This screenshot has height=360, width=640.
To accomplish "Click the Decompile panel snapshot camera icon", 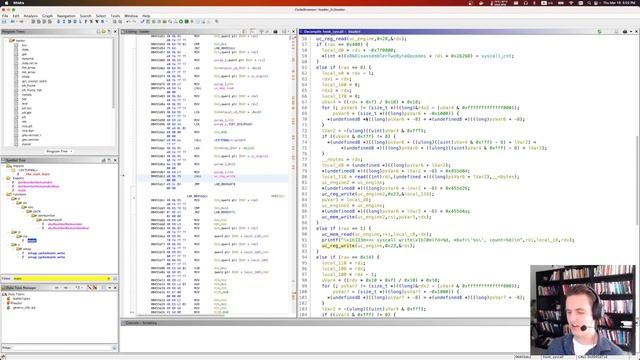I will click(624, 31).
